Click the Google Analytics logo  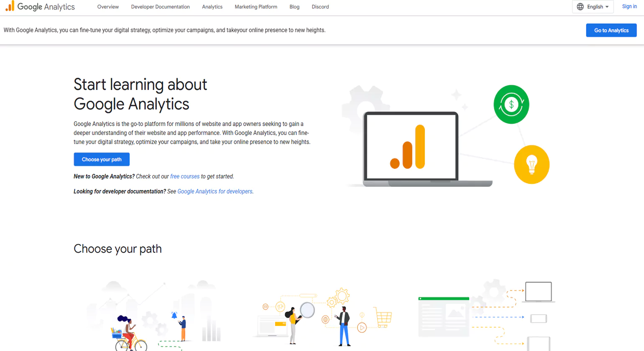(x=40, y=7)
